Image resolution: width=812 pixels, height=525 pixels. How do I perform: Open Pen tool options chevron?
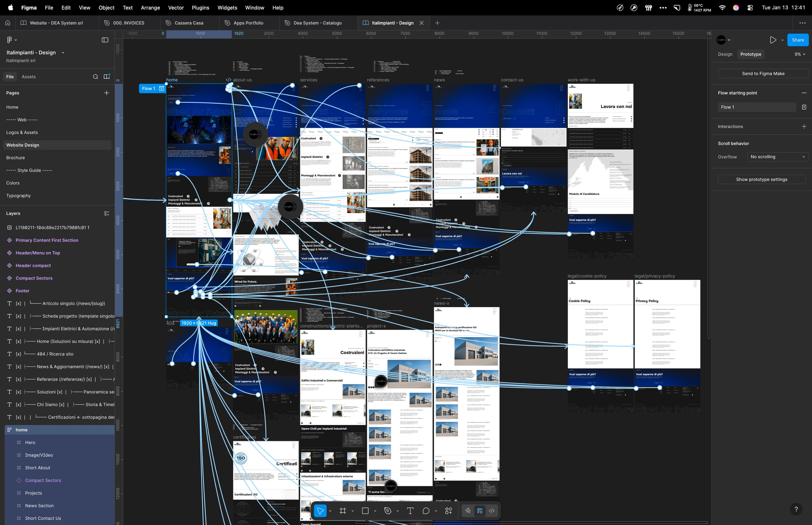point(398,511)
